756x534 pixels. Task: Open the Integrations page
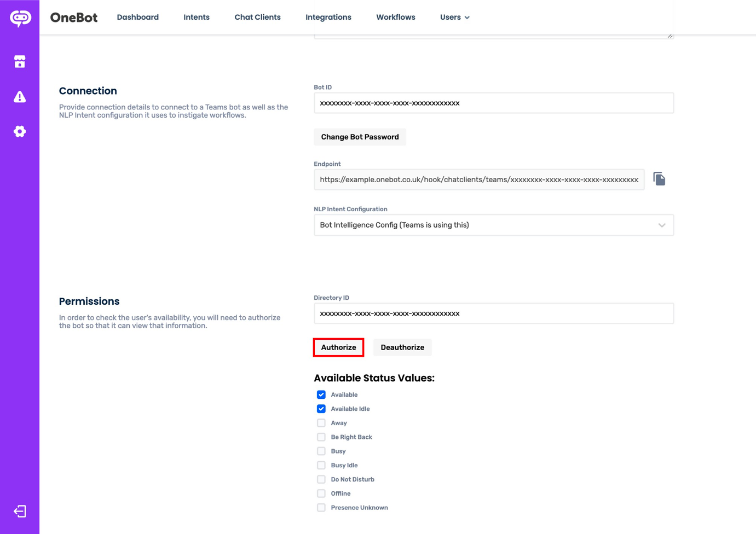[x=328, y=18]
